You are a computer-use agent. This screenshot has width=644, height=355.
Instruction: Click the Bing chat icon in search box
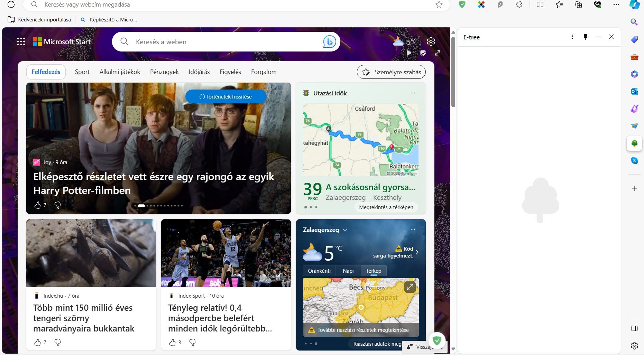click(329, 42)
